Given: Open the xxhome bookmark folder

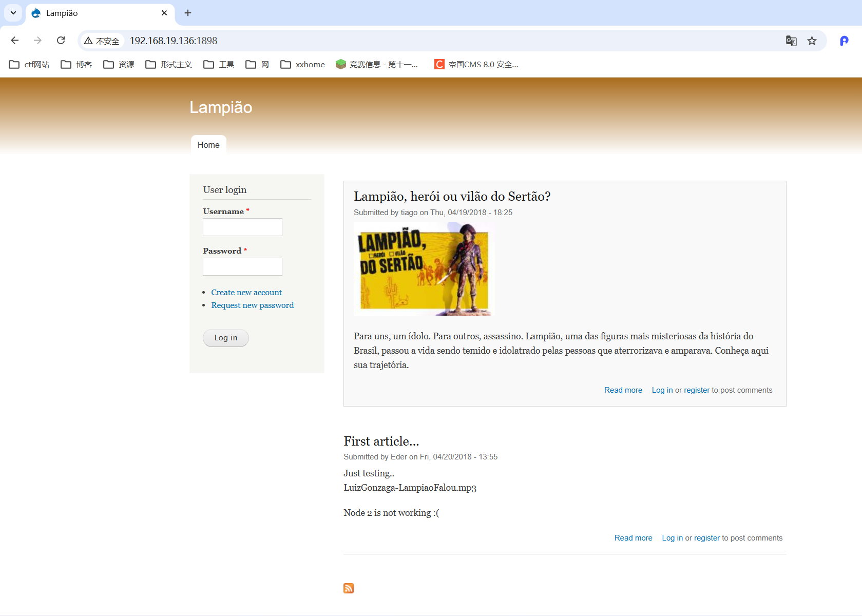Looking at the screenshot, I should (x=303, y=64).
